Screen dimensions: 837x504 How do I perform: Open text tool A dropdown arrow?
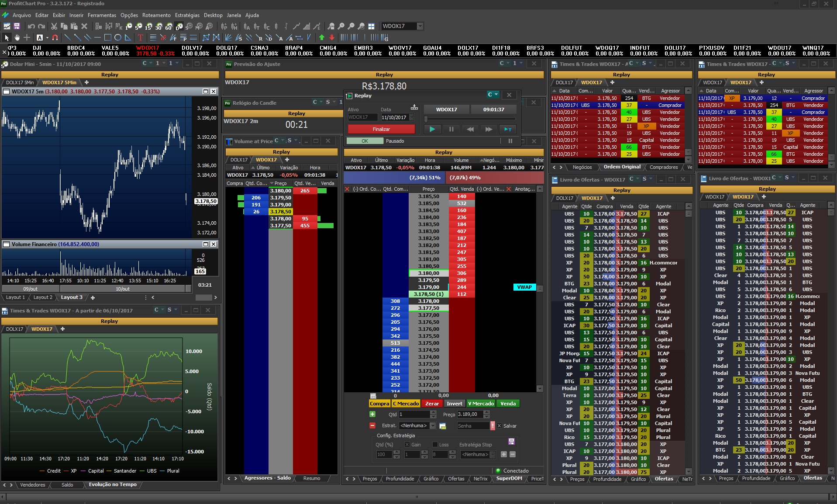pyautogui.click(x=47, y=38)
